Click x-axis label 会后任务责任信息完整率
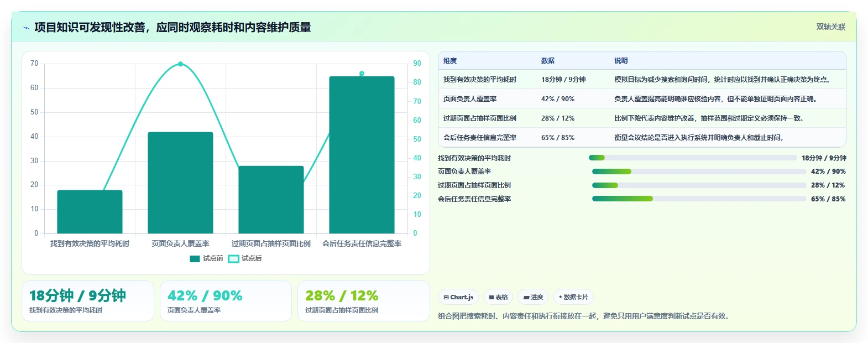Viewport: 868px width, 343px height. click(362, 243)
